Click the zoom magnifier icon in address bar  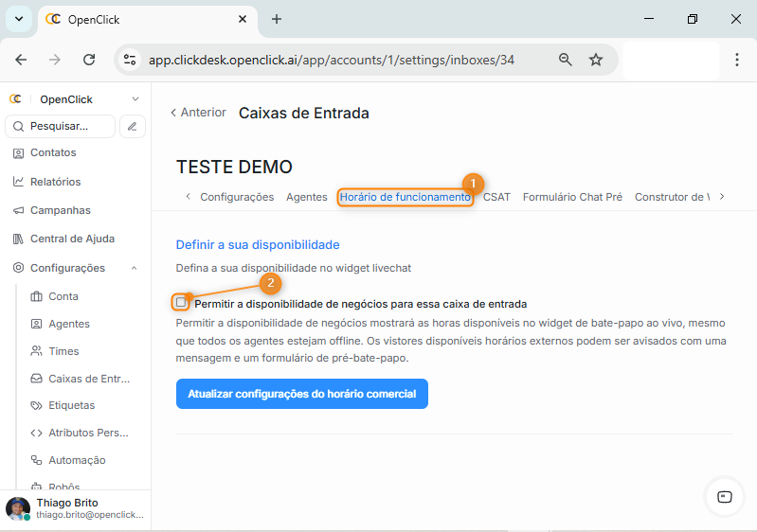click(x=566, y=60)
